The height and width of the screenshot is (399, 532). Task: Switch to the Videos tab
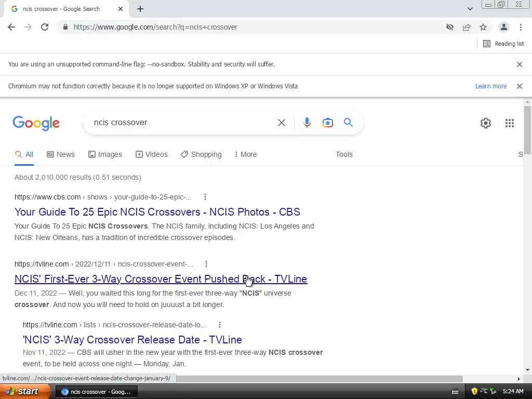(152, 155)
